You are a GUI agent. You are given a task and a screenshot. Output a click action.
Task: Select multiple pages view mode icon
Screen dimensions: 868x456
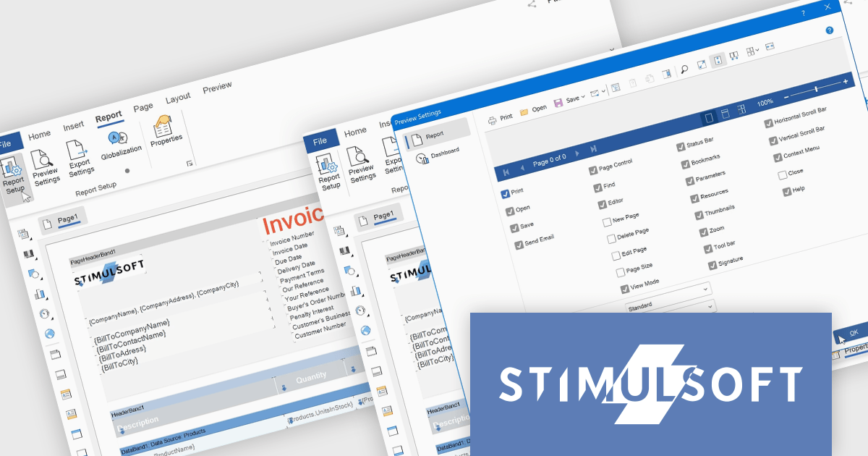pyautogui.click(x=741, y=109)
